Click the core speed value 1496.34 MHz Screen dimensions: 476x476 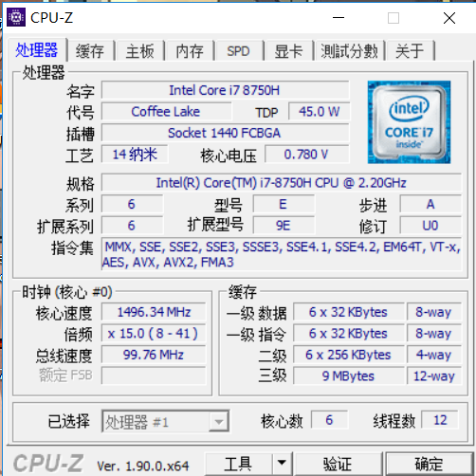point(154,312)
